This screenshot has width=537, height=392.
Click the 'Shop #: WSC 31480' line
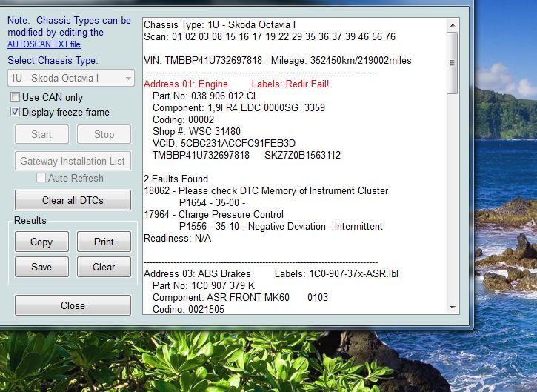pos(196,132)
